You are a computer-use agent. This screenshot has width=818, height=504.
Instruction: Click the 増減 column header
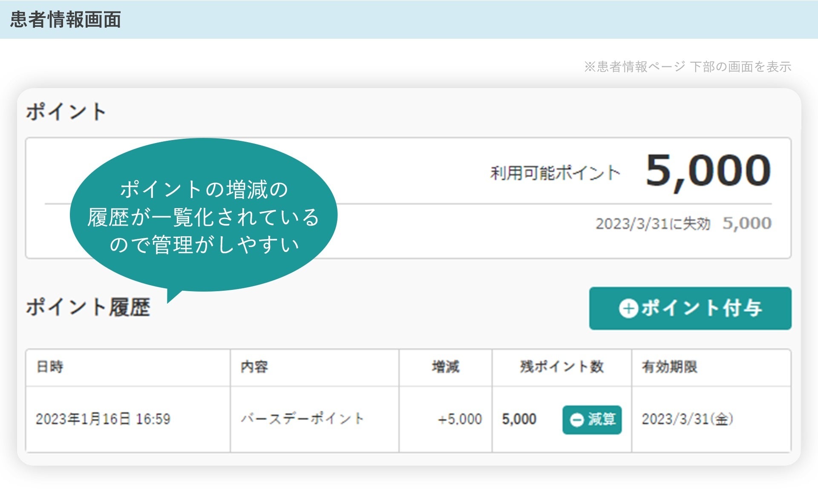coord(445,367)
